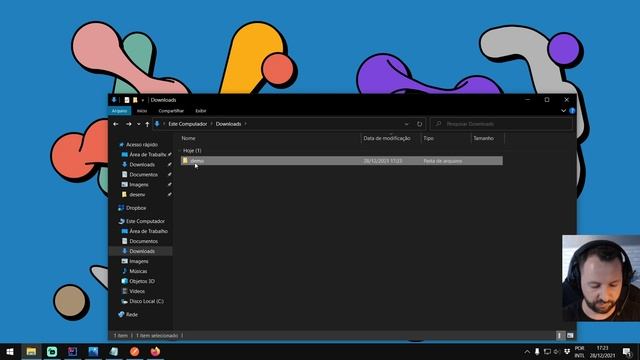Collapse the Hoje (1) group
This screenshot has height=360, width=640.
click(180, 151)
